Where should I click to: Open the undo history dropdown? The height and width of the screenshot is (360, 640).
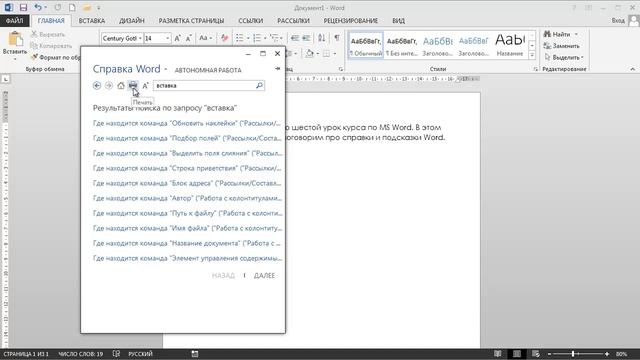[45, 7]
